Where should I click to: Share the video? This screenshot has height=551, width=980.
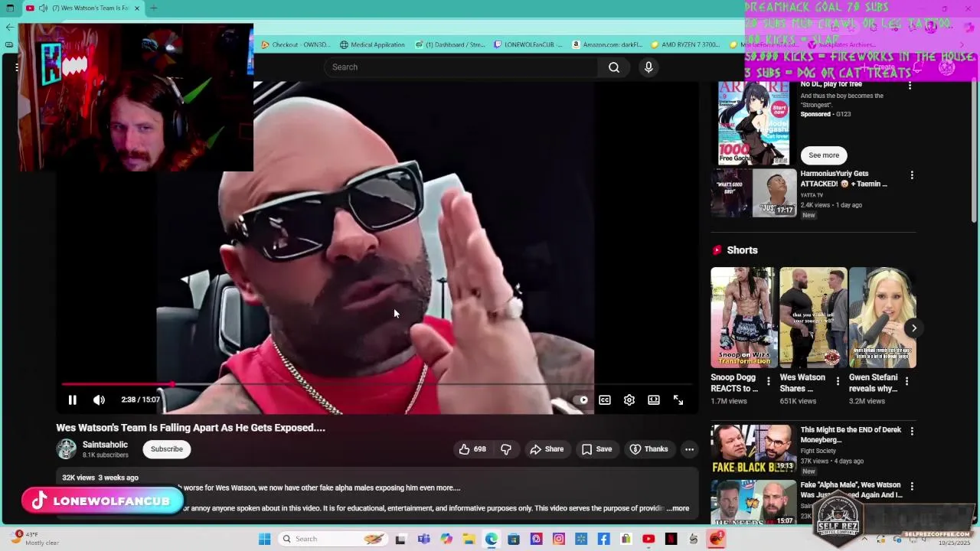click(x=547, y=449)
